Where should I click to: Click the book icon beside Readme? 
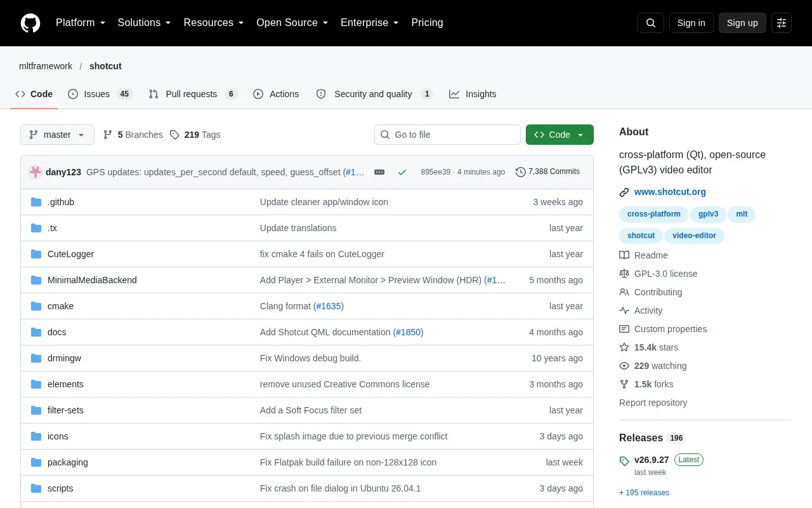pos(624,255)
